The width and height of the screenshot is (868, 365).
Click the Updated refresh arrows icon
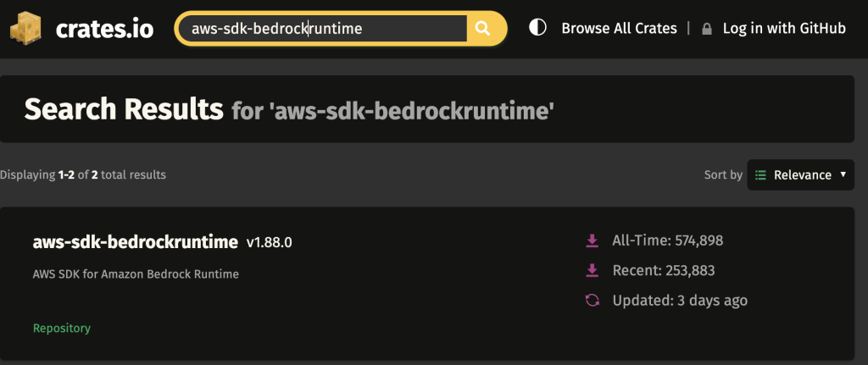click(x=593, y=301)
